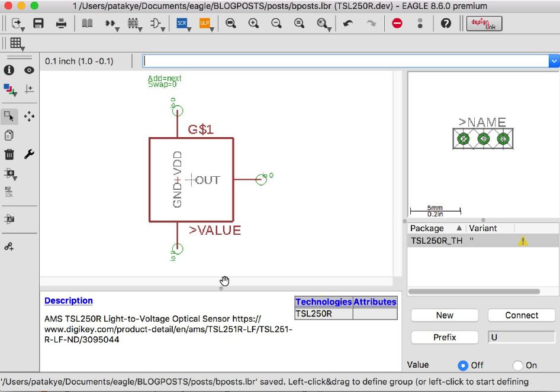This screenshot has height=392, width=560.
Task: Open the Help question mark icon
Action: 446,24
